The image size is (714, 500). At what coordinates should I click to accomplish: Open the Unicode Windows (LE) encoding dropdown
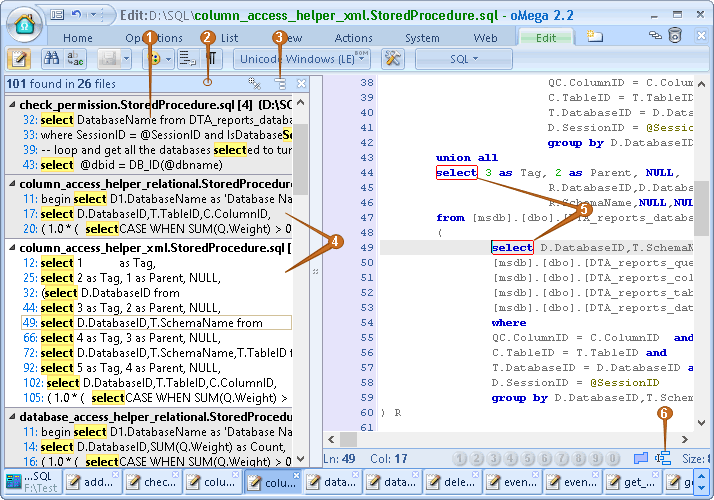[x=302, y=59]
